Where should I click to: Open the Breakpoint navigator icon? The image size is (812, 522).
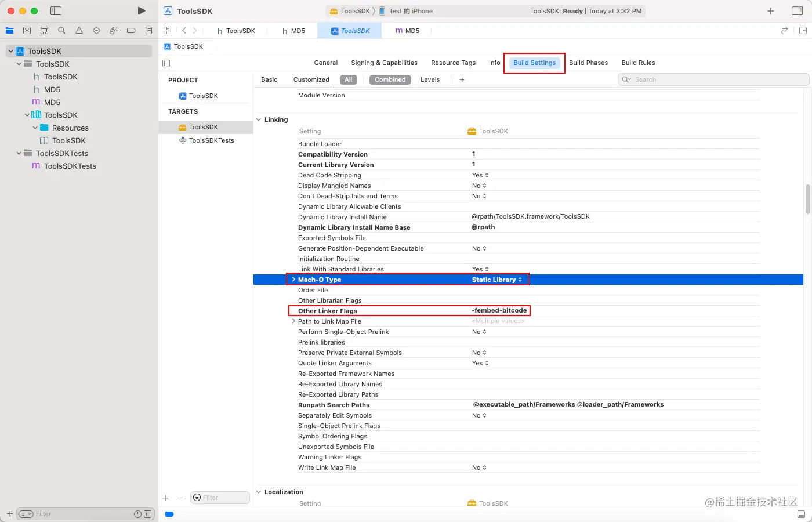(131, 31)
